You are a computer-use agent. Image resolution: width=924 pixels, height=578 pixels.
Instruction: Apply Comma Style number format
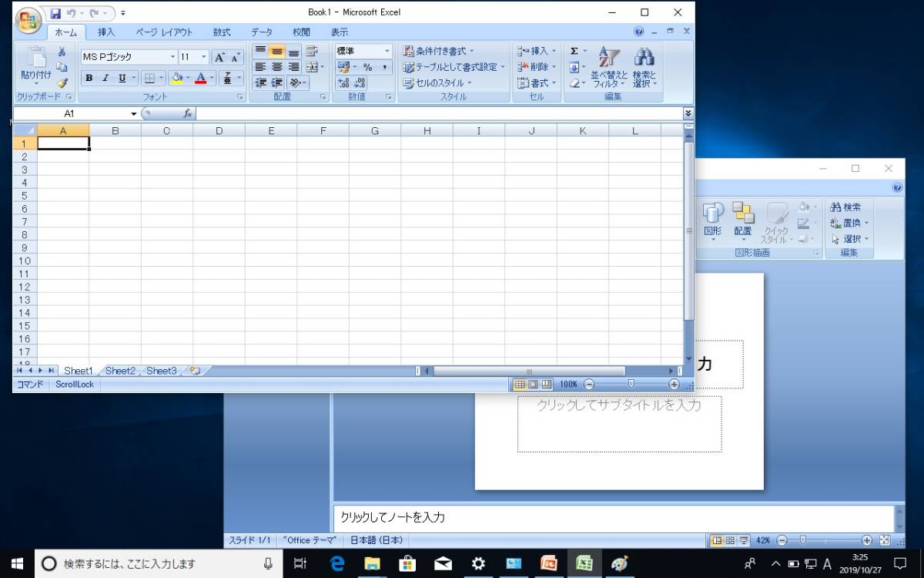(x=383, y=67)
